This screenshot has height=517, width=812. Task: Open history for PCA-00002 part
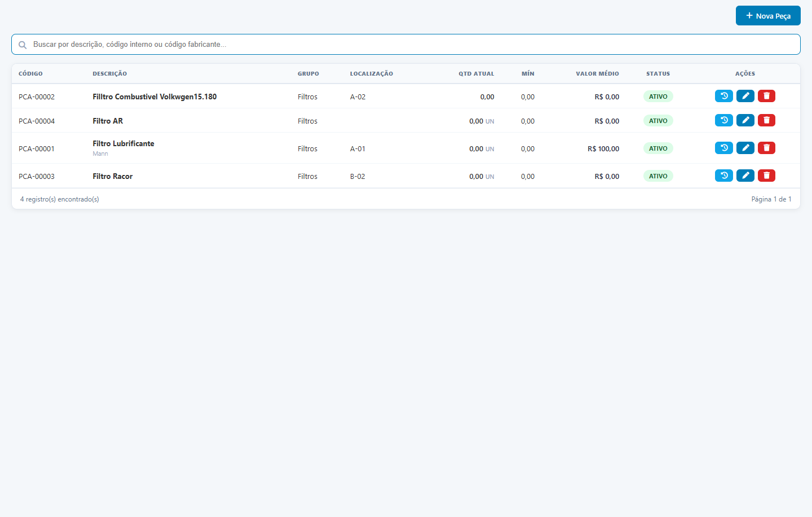724,96
